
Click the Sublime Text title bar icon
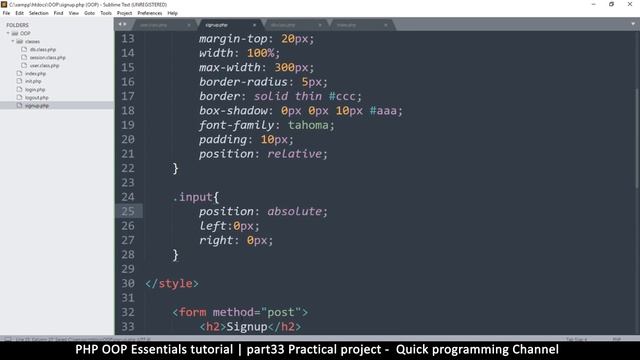[x=4, y=4]
